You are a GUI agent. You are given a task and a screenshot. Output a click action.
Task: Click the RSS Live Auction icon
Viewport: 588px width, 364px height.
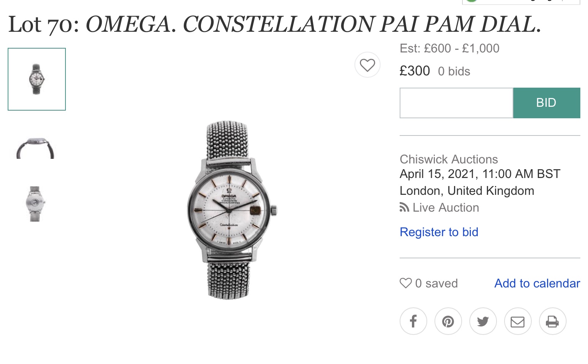404,207
